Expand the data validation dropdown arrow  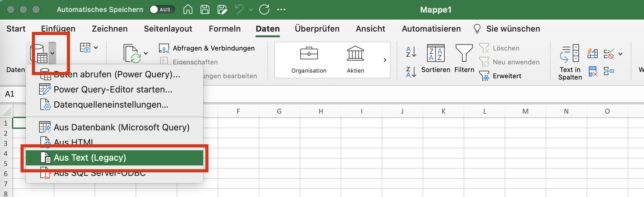click(620, 54)
